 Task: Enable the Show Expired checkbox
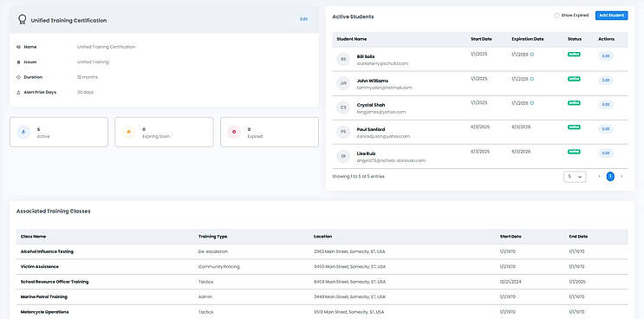pos(557,16)
